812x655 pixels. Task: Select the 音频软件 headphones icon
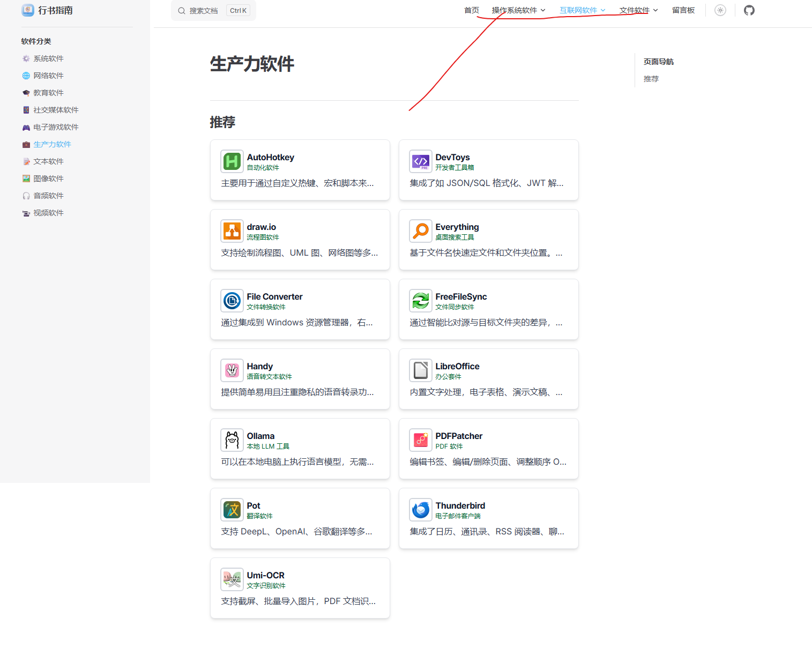(x=26, y=195)
